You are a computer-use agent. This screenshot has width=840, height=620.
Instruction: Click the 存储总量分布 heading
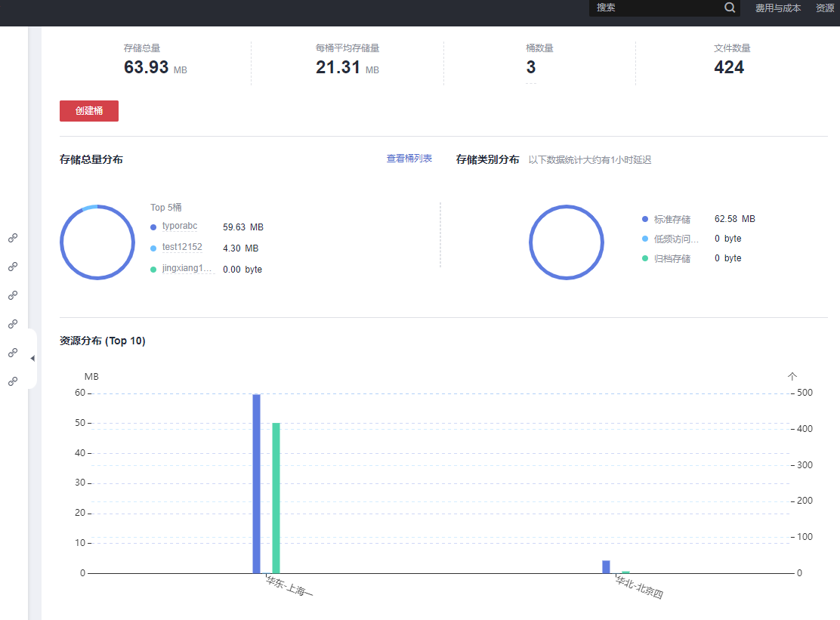(x=91, y=159)
